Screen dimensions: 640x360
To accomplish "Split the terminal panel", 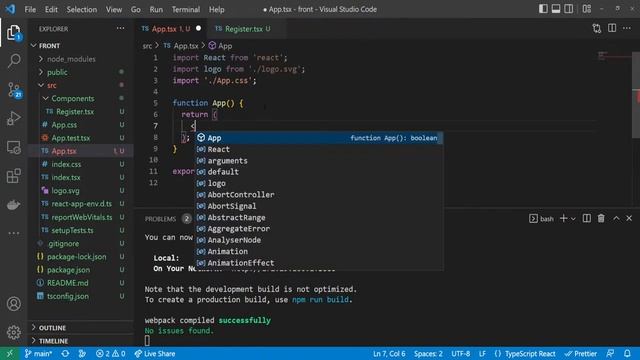I will [587, 218].
